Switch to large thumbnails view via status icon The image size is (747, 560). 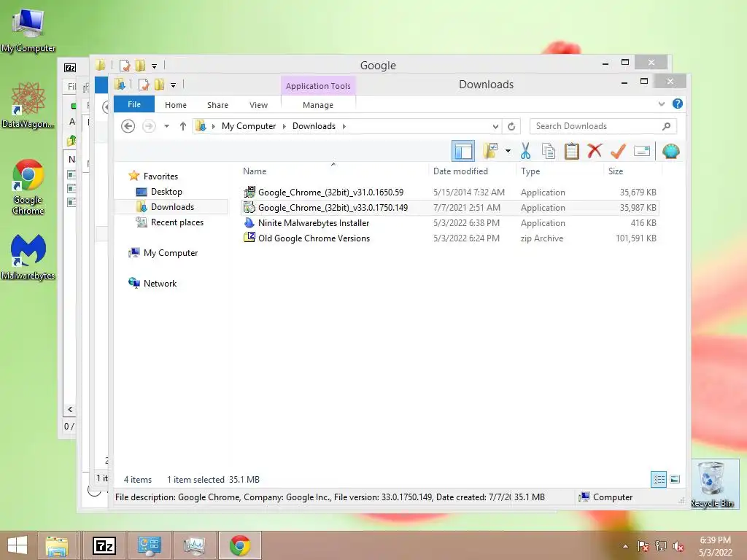coord(675,480)
